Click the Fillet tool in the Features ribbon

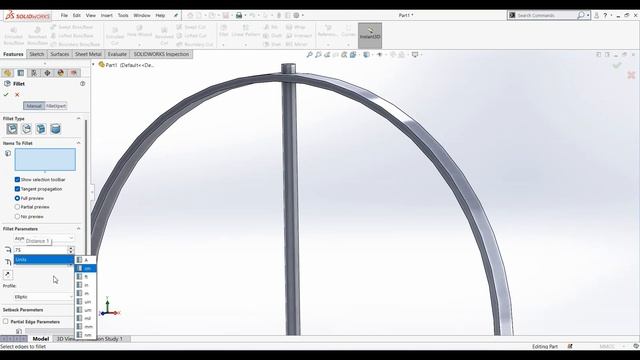(x=224, y=31)
